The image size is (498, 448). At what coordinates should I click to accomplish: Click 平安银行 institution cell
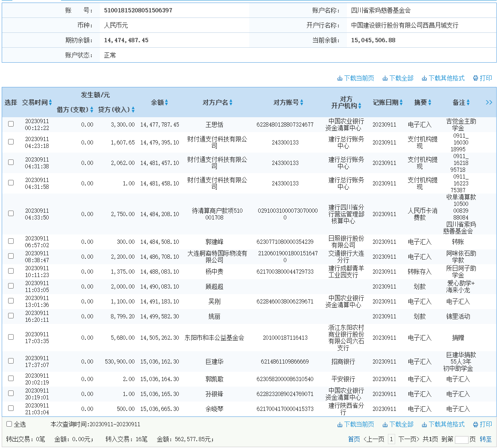(343, 379)
